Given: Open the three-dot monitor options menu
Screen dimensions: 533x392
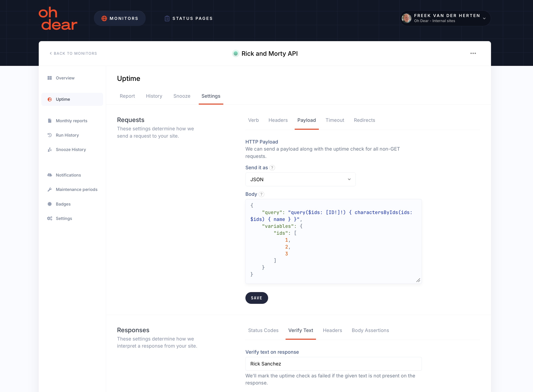Looking at the screenshot, I should tap(473, 53).
